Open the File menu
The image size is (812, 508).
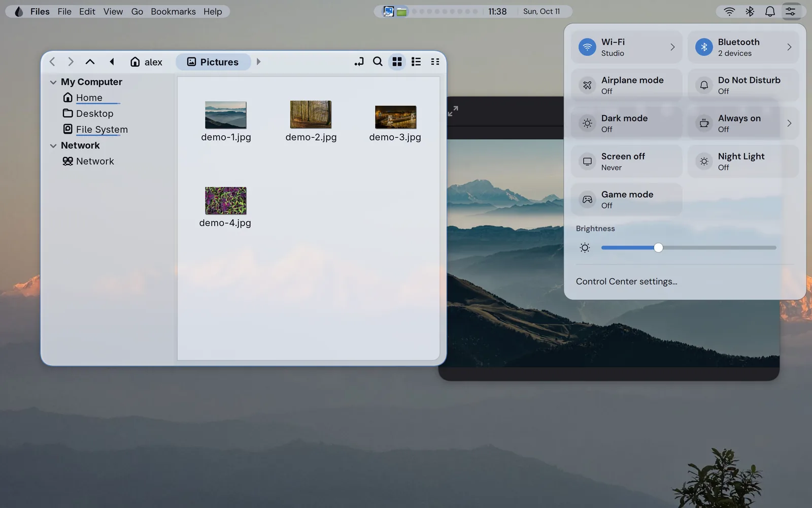pos(64,11)
